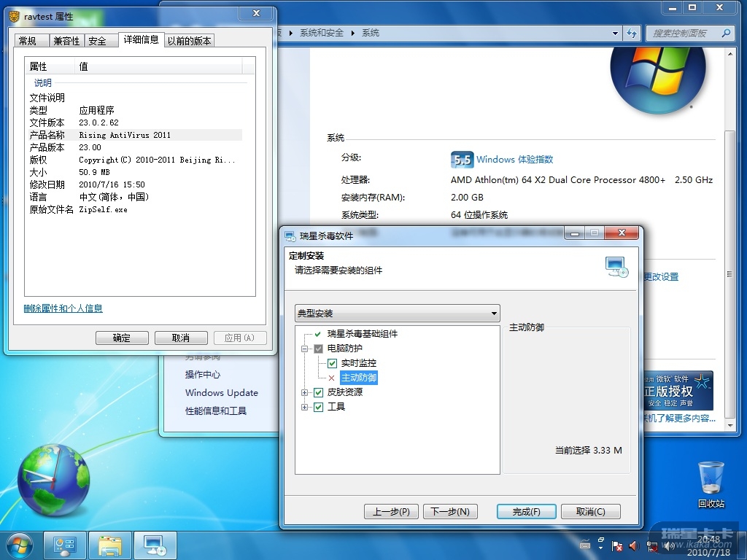Click the network connection tray icon
Image resolution: width=747 pixels, height=560 pixels.
pos(651,545)
